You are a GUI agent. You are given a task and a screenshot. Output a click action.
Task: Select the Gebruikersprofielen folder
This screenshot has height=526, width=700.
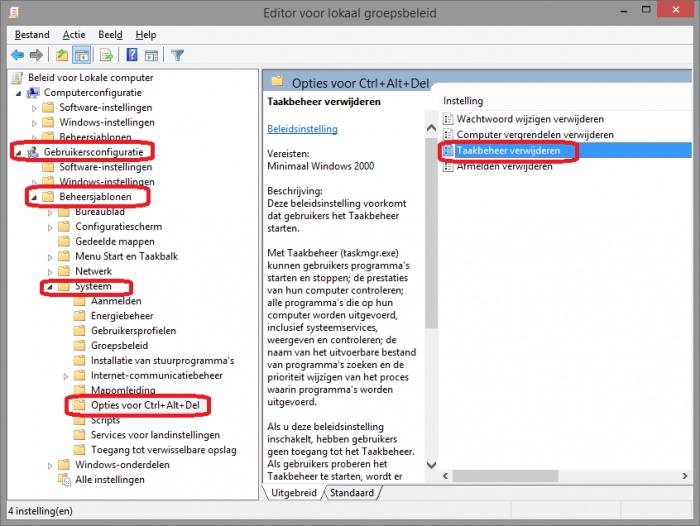tap(133, 331)
